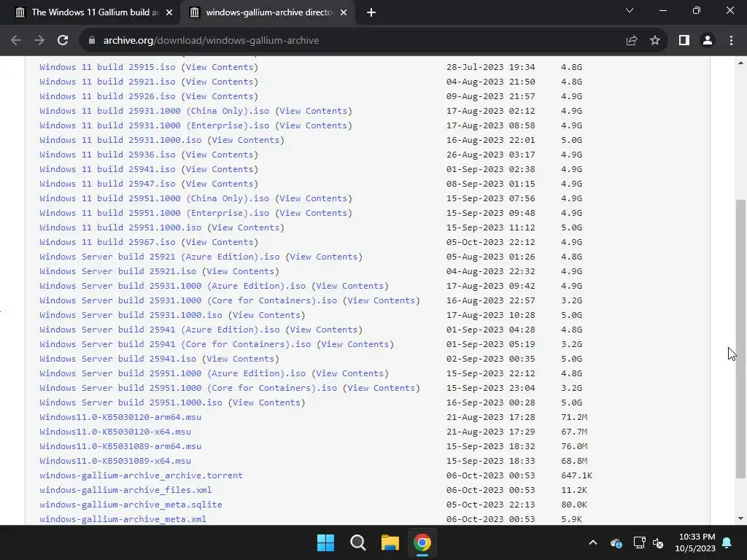
Task: Share this page via share icon
Action: (632, 41)
